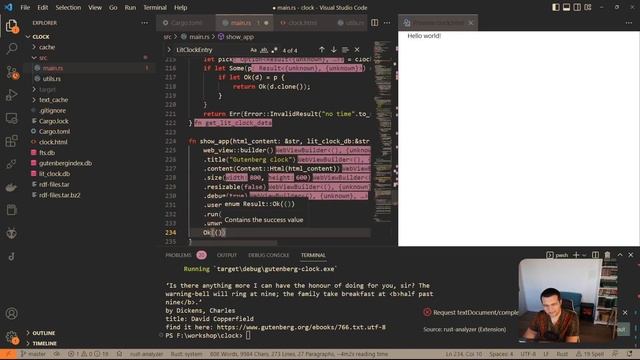Screen dimensions: 640x360
Task: Toggle find in selection
Action: 345,50
